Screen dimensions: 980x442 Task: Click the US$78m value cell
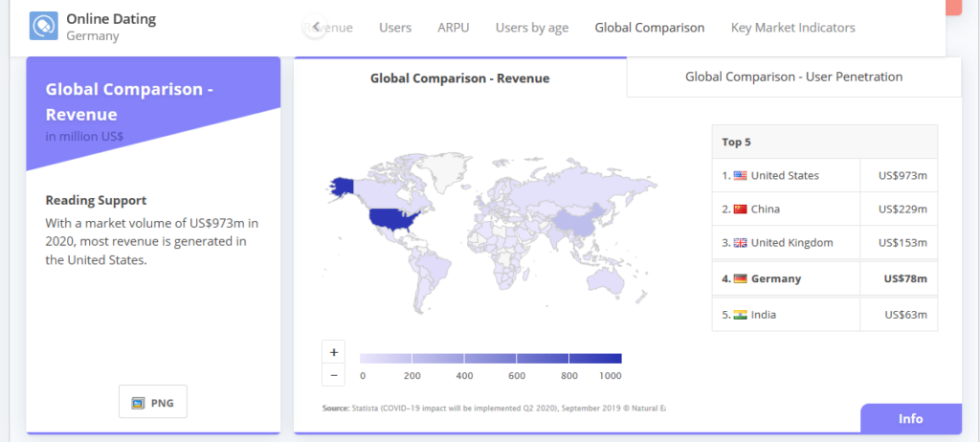click(x=899, y=278)
